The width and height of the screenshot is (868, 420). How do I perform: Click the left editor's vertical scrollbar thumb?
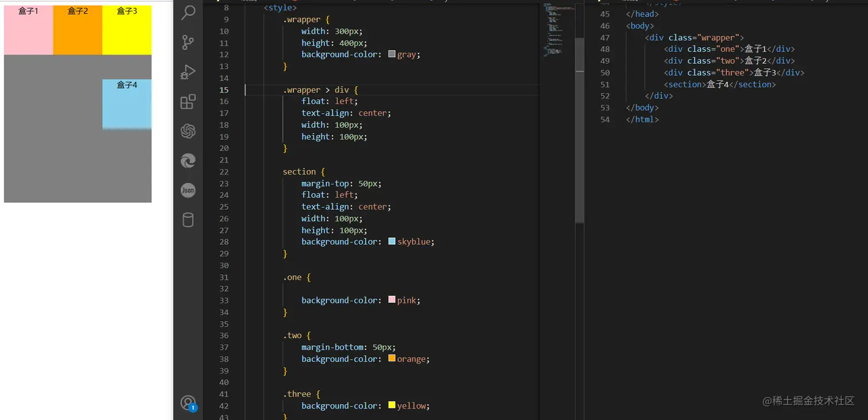[580, 131]
